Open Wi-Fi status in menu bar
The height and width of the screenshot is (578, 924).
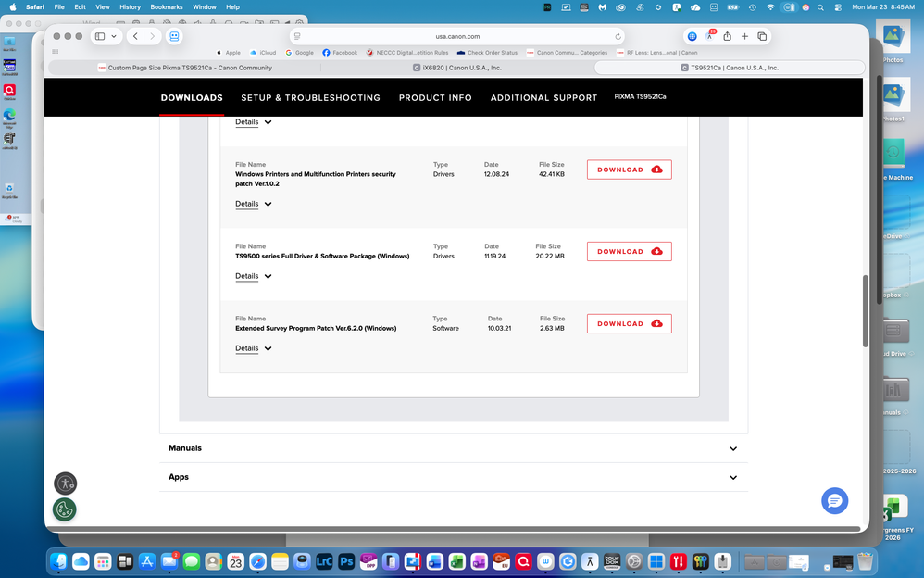point(770,7)
